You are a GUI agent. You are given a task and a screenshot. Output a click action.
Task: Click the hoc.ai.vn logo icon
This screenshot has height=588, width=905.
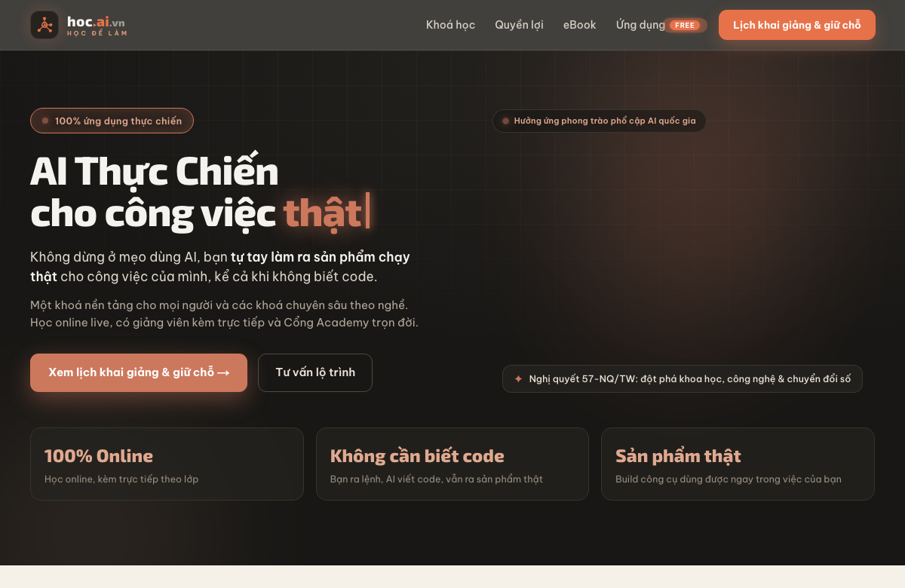click(x=44, y=25)
